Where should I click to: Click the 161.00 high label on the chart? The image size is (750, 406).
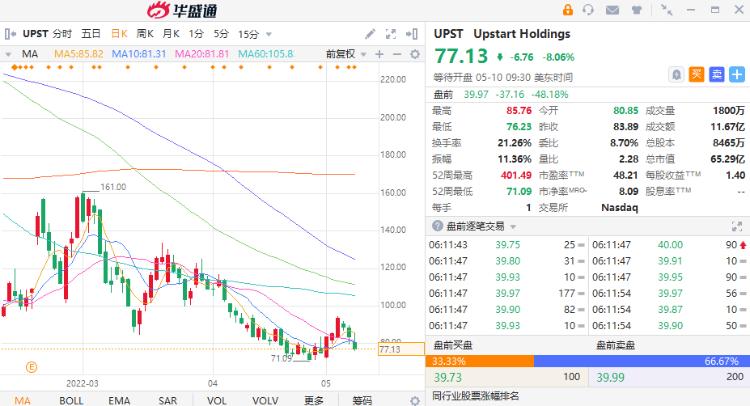click(x=113, y=187)
